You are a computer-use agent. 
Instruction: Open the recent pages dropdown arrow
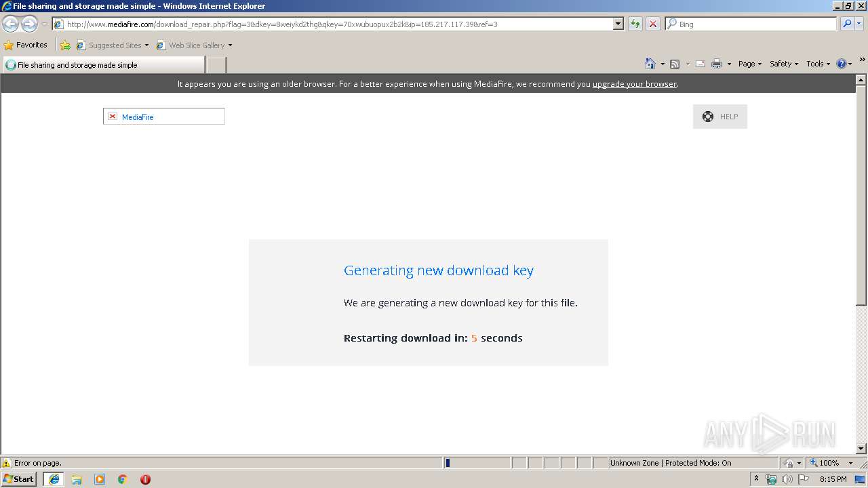(44, 24)
